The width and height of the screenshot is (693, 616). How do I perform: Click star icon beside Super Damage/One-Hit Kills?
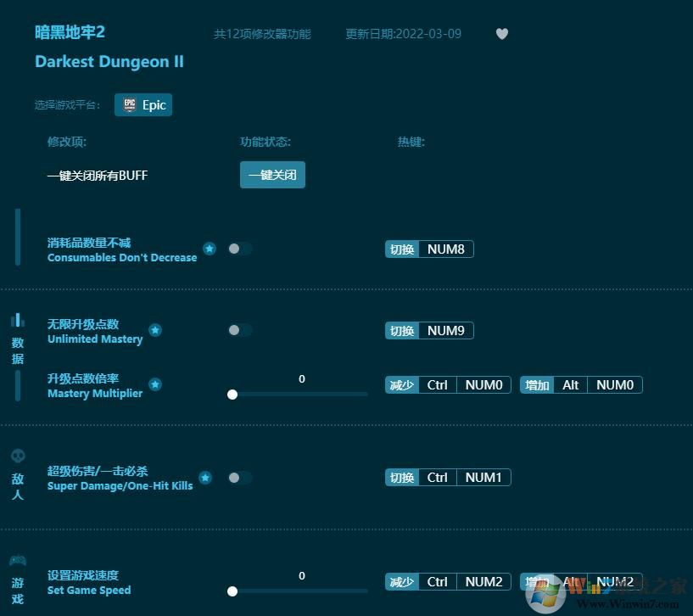pos(205,477)
